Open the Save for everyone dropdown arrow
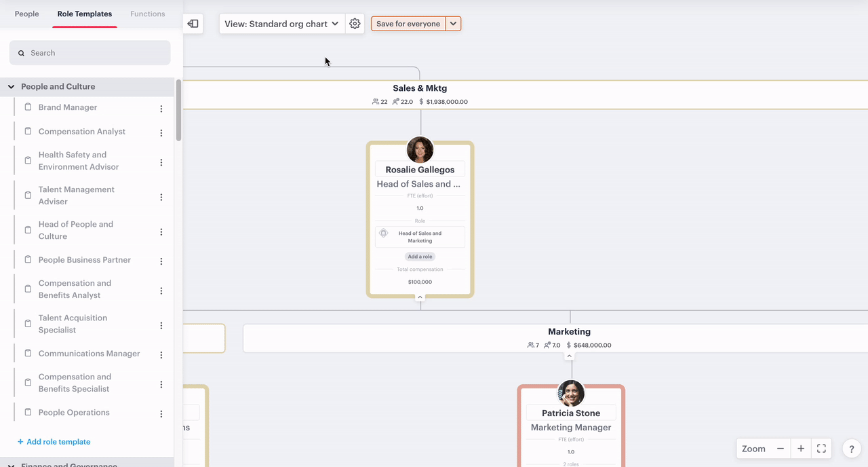The height and width of the screenshot is (467, 868). point(454,24)
